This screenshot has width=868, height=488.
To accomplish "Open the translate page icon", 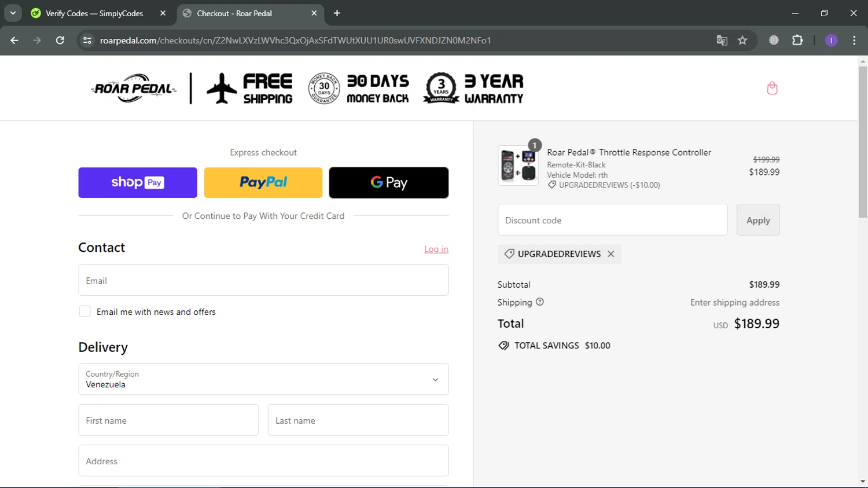I will coord(722,40).
